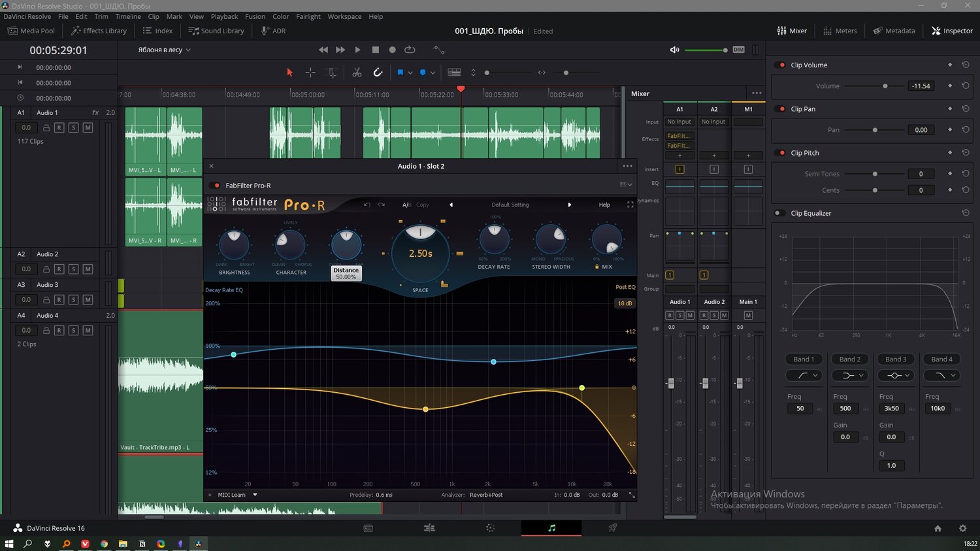Open the Playback menu

click(224, 16)
